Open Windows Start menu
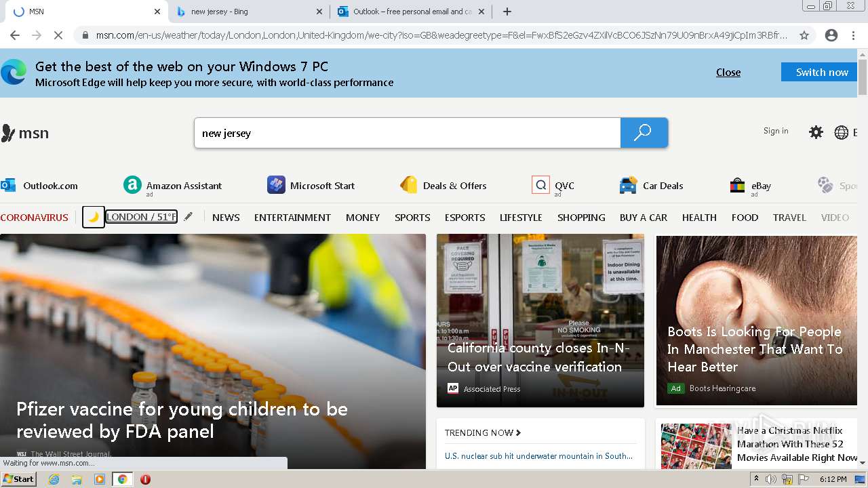868x488 pixels. coord(19,479)
